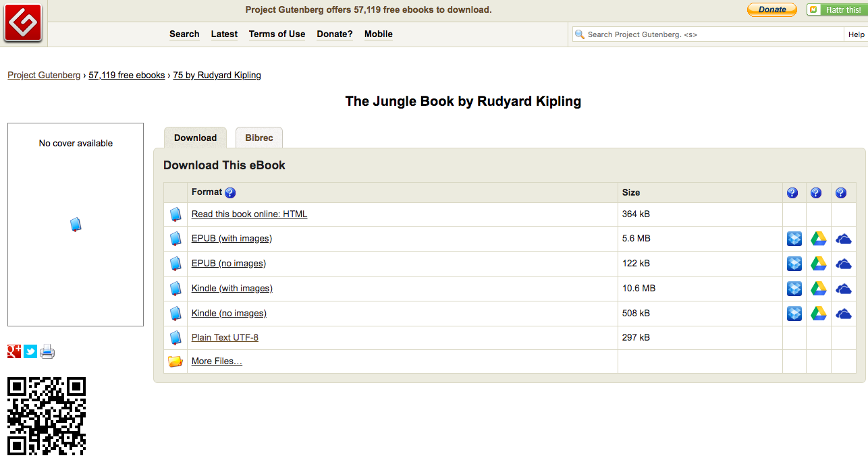The image size is (868, 464).
Task: Select the Download tab
Action: 195,138
